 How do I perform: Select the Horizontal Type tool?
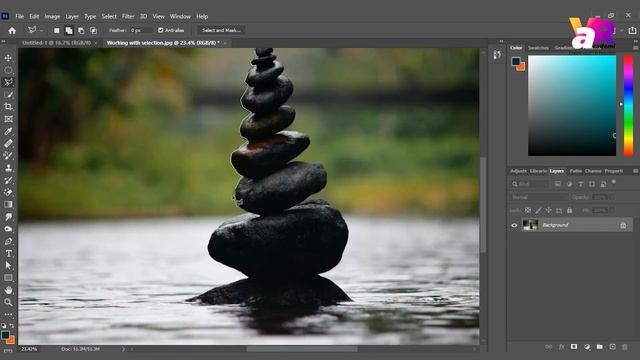click(x=8, y=253)
